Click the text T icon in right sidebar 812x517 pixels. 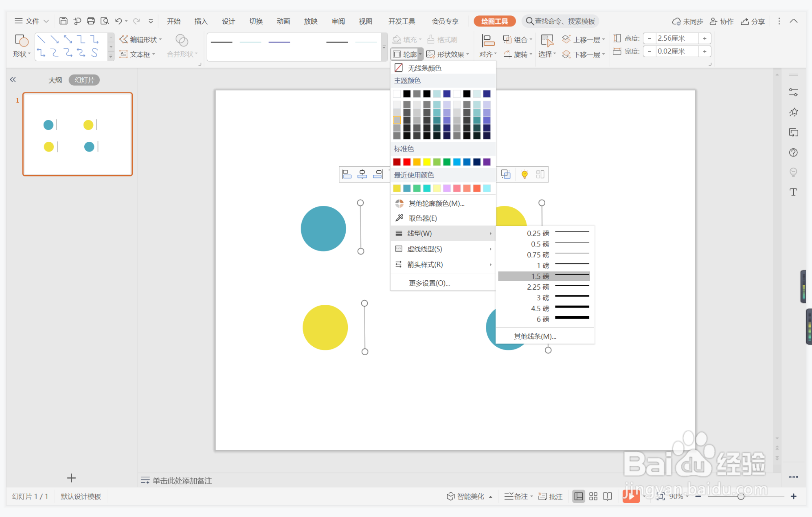[793, 192]
